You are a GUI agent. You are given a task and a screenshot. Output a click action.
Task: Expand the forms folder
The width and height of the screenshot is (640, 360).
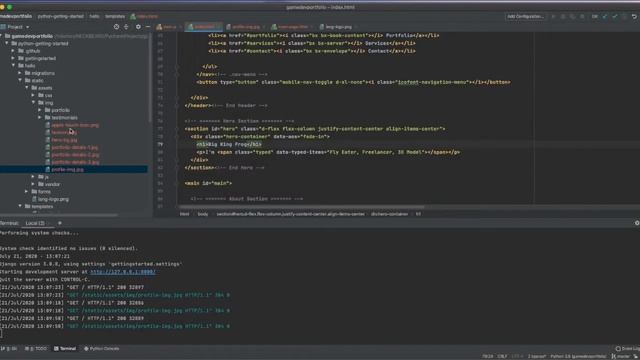[27, 191]
